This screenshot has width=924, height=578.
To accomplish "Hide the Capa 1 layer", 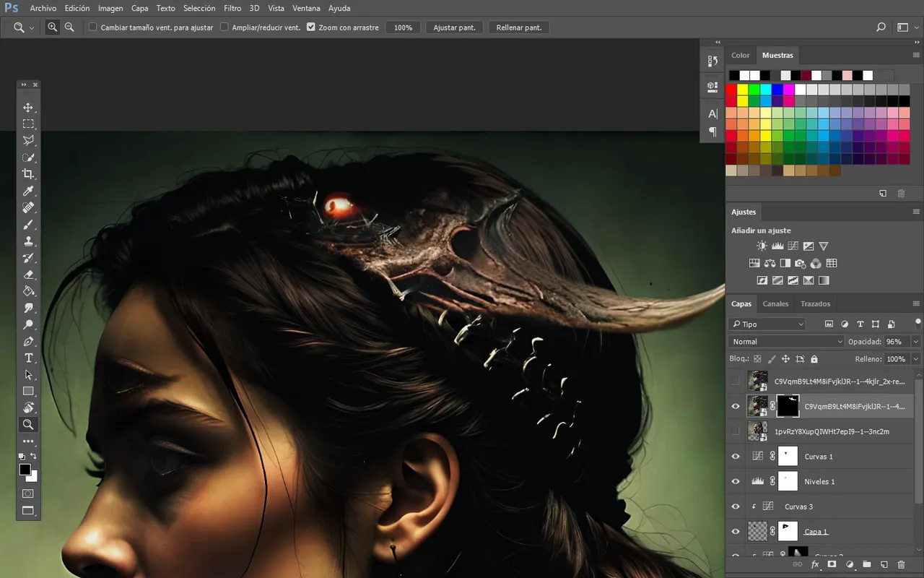I will pyautogui.click(x=736, y=532).
